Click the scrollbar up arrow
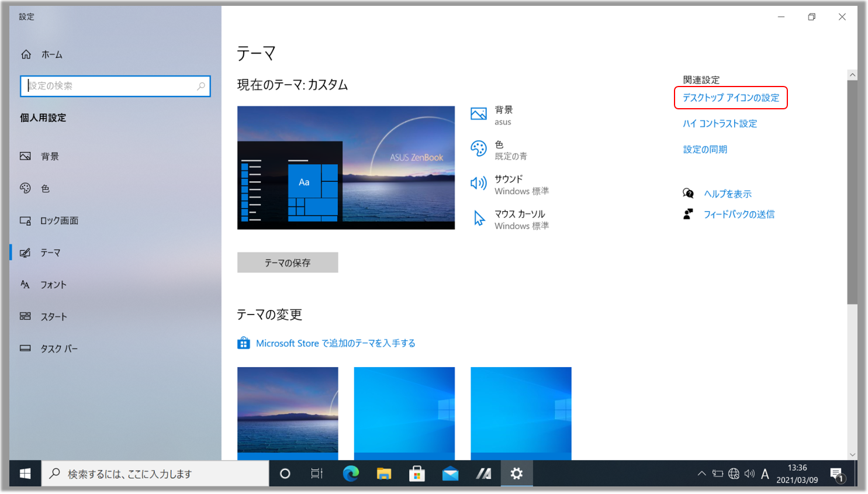Screen dimensions: 868x494 [x=852, y=75]
